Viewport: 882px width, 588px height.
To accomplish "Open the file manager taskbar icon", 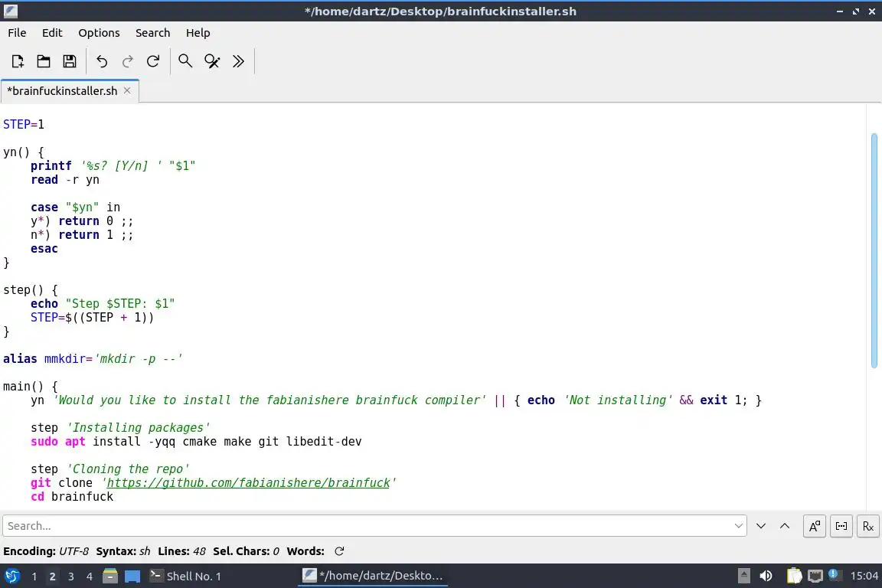I will coord(110,577).
